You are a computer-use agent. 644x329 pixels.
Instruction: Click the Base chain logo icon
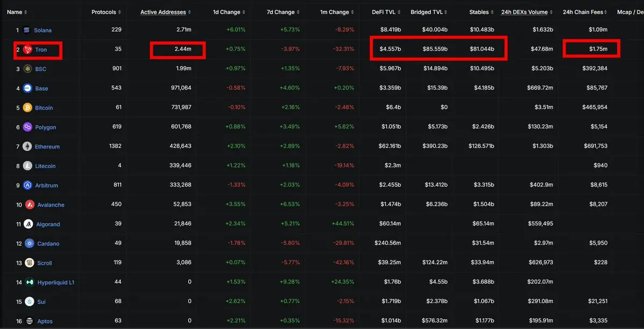click(x=28, y=88)
